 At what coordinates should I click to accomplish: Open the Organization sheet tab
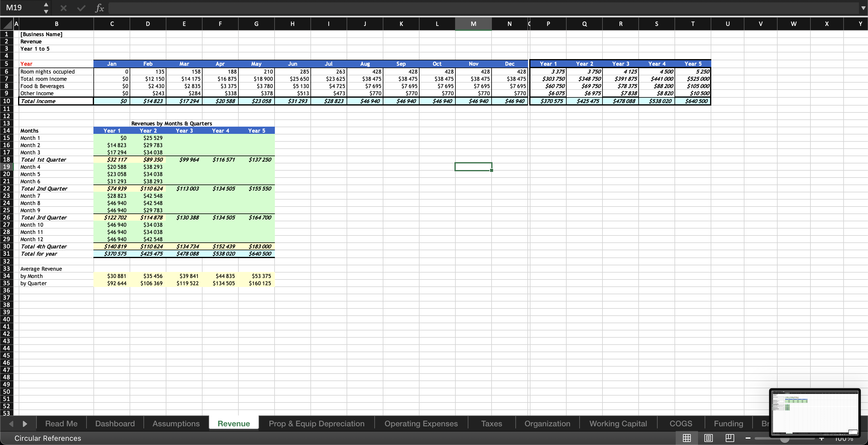coord(547,423)
